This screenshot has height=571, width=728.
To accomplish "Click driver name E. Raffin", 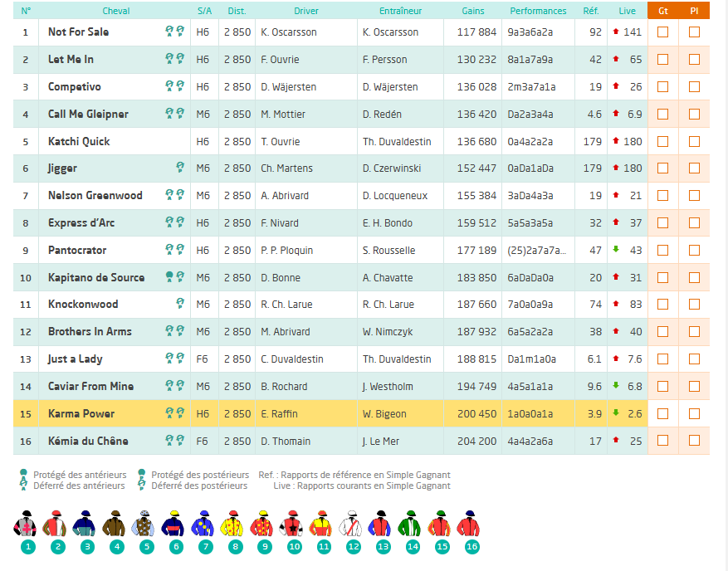I will point(278,414).
